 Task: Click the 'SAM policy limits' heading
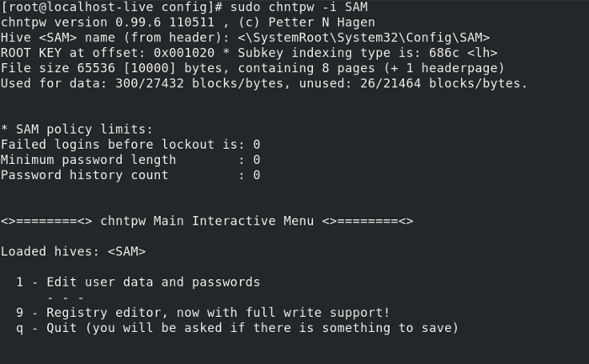point(76,129)
